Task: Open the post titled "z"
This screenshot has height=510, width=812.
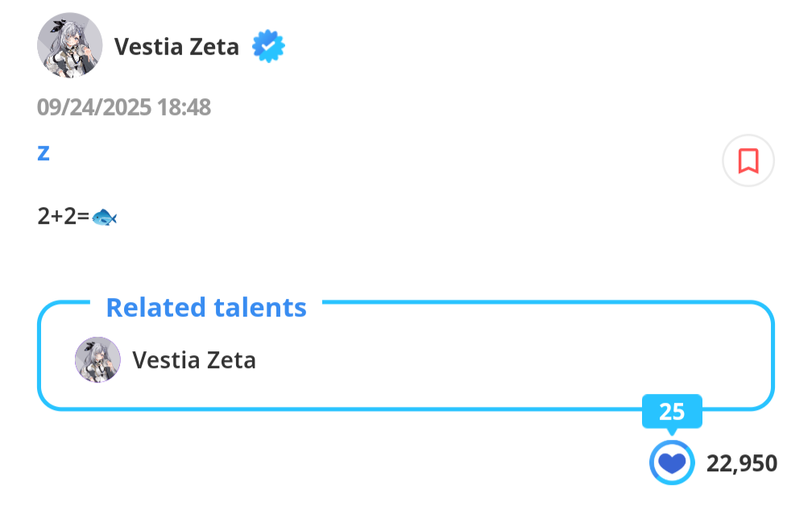Action: (x=43, y=152)
